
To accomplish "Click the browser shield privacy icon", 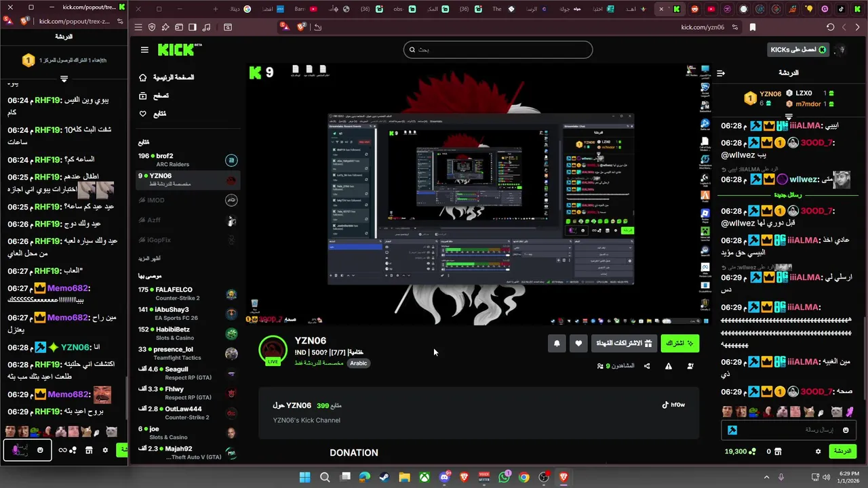I will [152, 27].
